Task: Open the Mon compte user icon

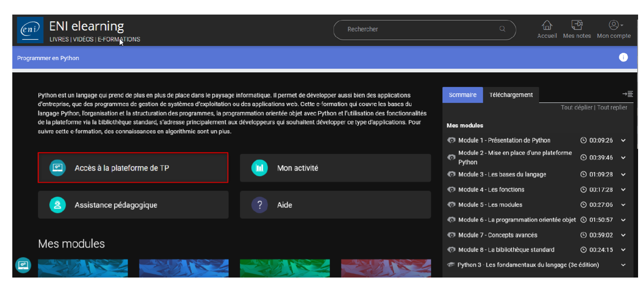Action: [x=613, y=25]
